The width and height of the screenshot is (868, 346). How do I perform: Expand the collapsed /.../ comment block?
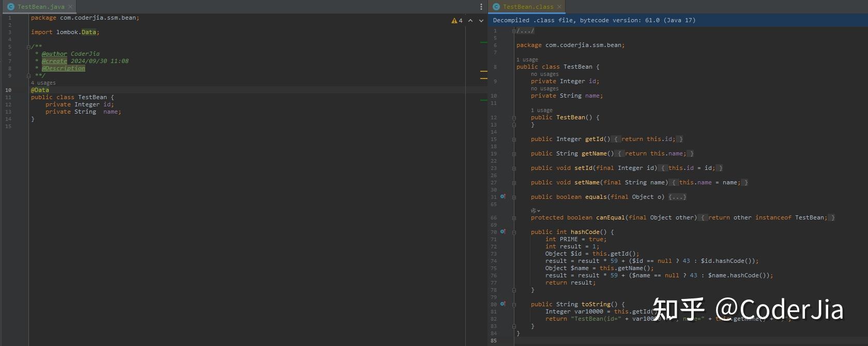coord(525,31)
